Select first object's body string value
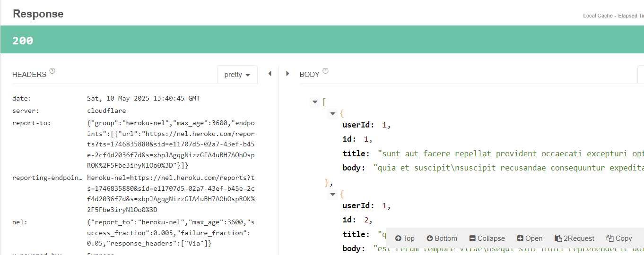The image size is (644, 255). click(x=508, y=168)
